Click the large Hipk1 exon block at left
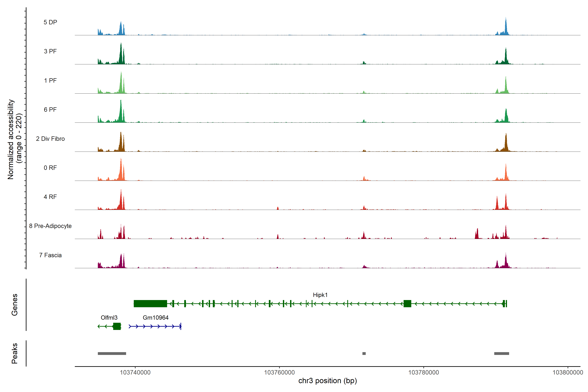This screenshot has width=588, height=392. [150, 303]
